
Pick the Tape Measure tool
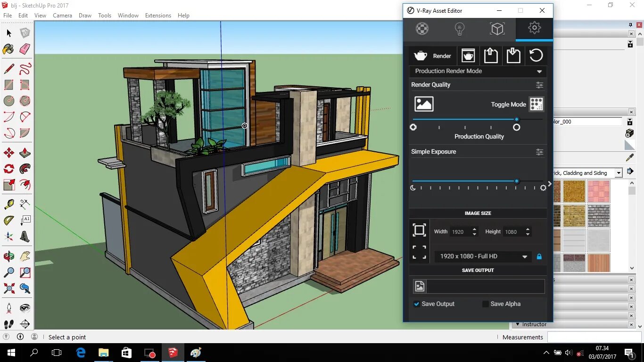click(8, 204)
